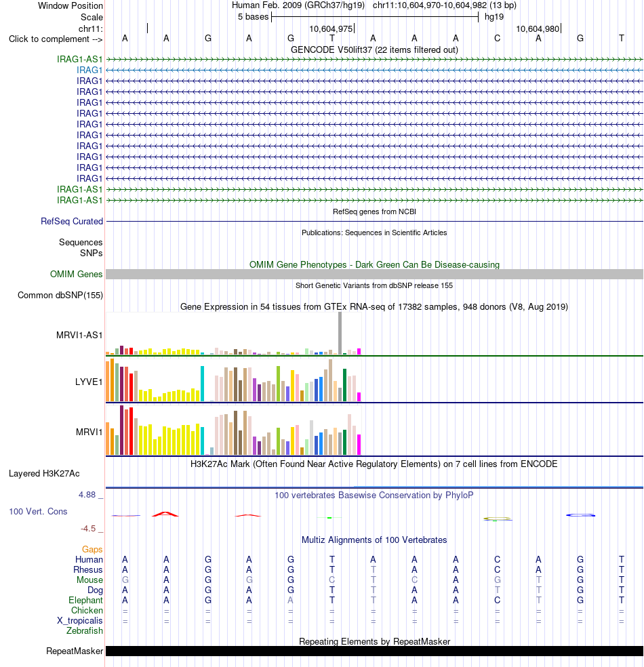Viewport: 644px width, 667px height.
Task: Click the cyan bar in the LYVE1 chart
Action: click(x=203, y=384)
